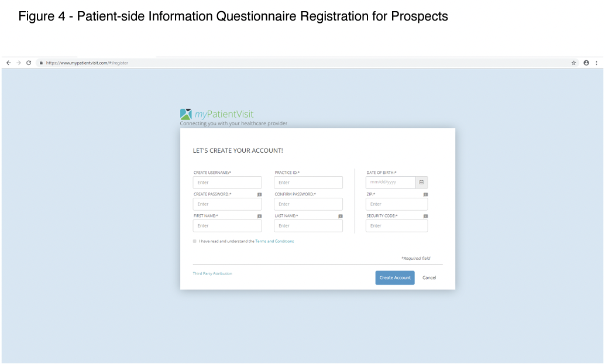
Task: Open the Terms and Conditions link
Action: [274, 241]
